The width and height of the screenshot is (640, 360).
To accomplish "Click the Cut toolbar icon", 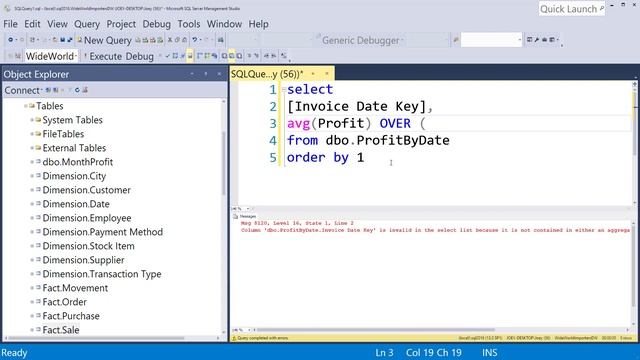I will (x=170, y=40).
